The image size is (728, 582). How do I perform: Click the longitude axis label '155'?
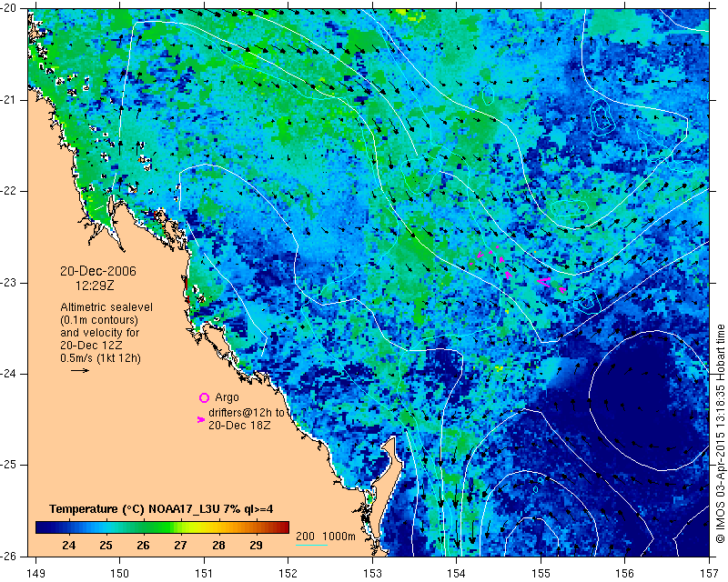(541, 574)
